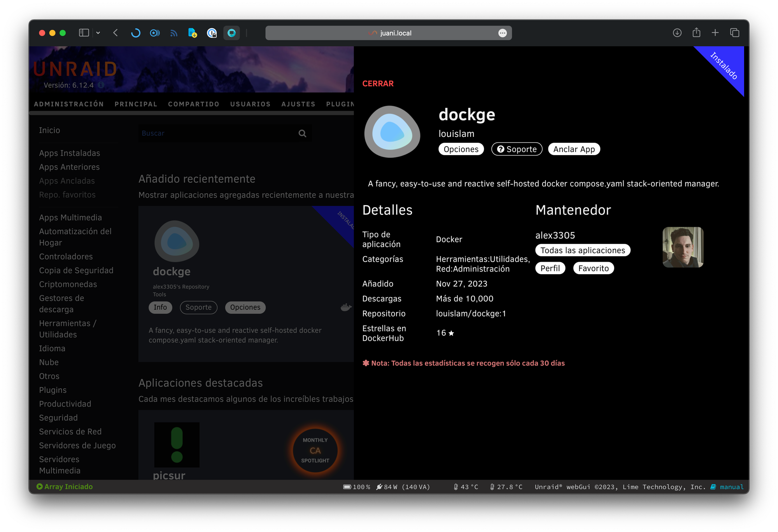
Task: Open Apps Anteriores in sidebar
Action: [69, 167]
